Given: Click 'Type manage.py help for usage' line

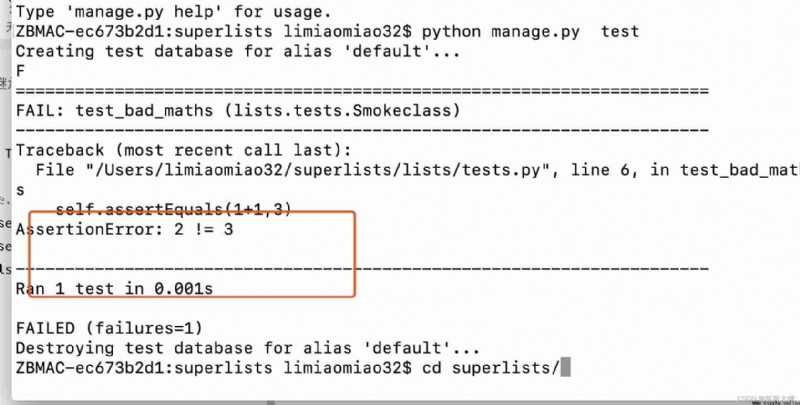Looking at the screenshot, I should click(x=173, y=11).
